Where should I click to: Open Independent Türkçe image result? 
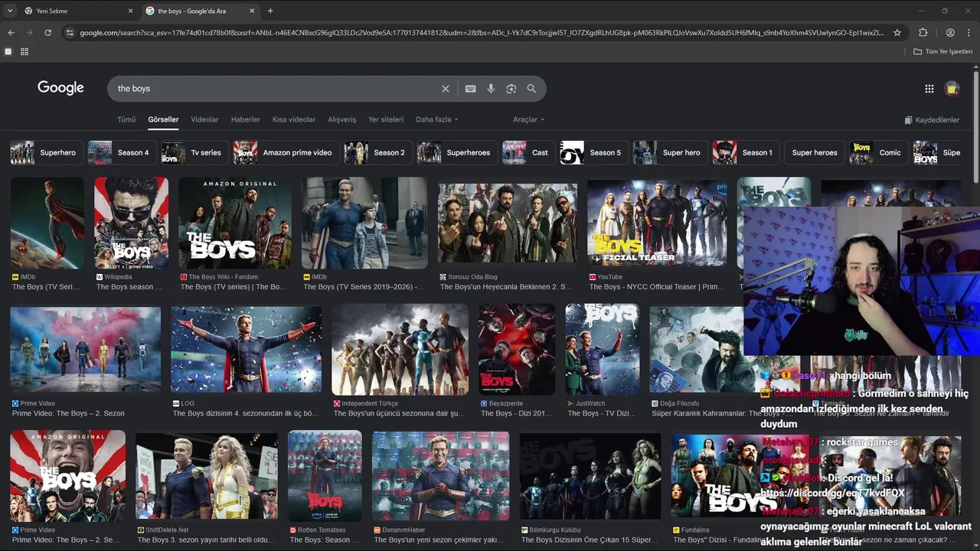pos(400,349)
